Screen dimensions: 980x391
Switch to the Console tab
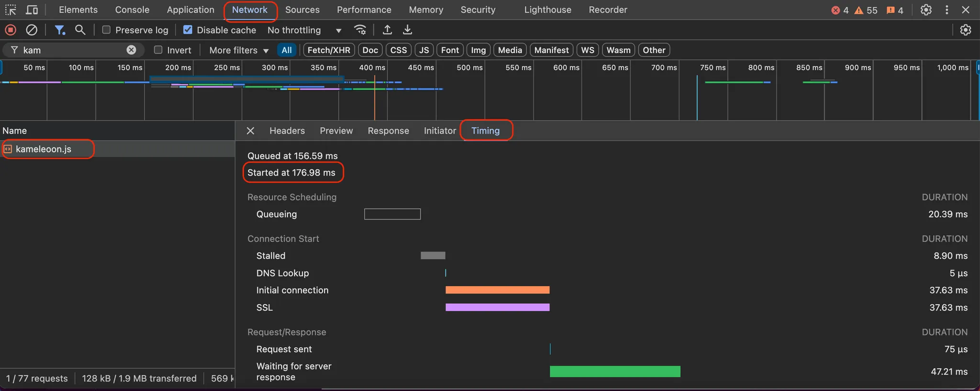(x=132, y=10)
